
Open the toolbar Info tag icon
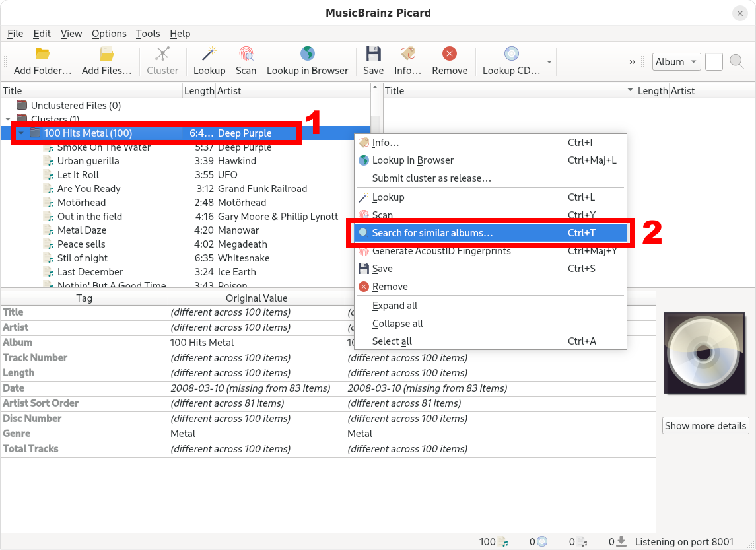(x=407, y=55)
